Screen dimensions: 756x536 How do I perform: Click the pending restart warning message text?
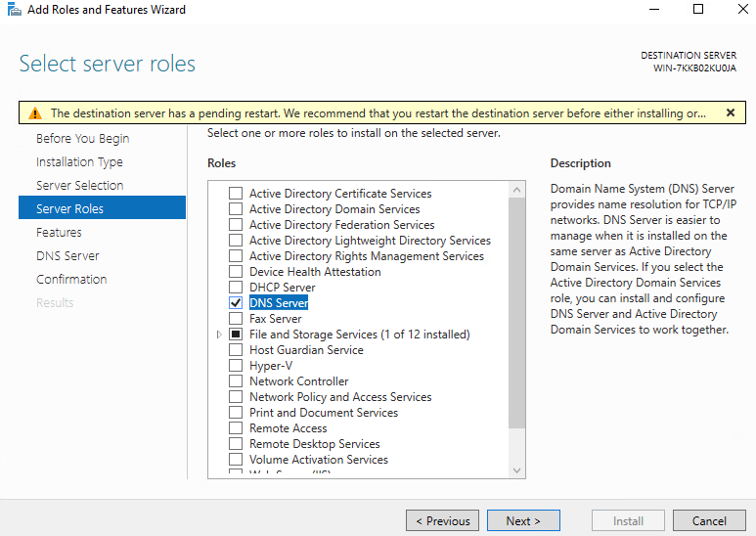378,113
